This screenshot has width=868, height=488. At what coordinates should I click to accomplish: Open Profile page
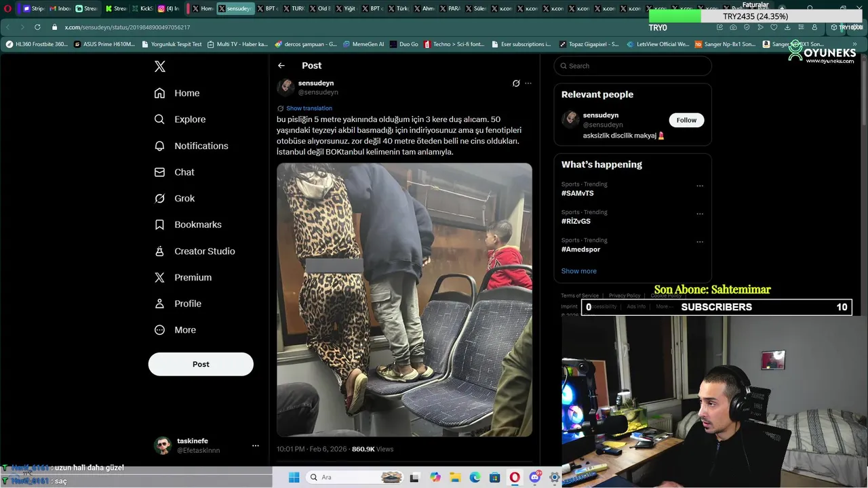tap(178, 304)
